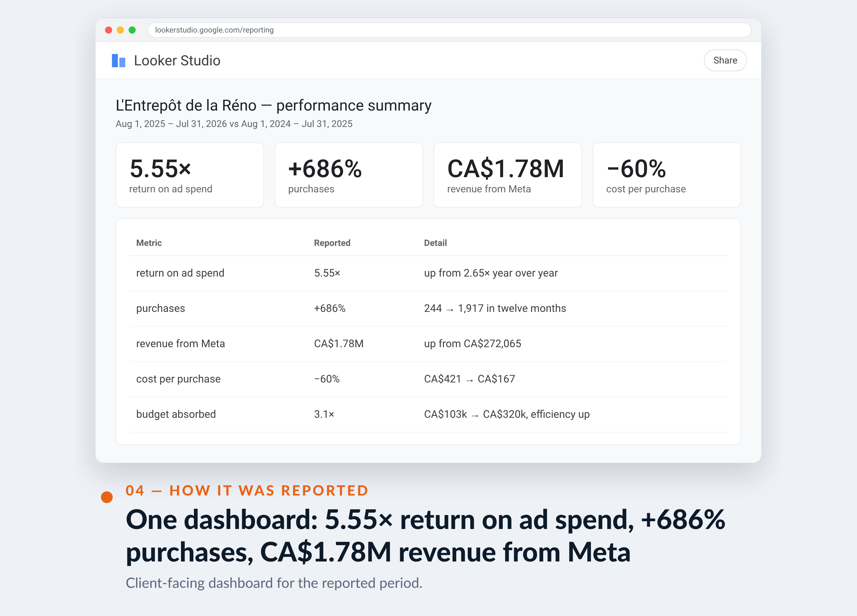Click the red close window dot
This screenshot has height=616, width=857.
(108, 30)
